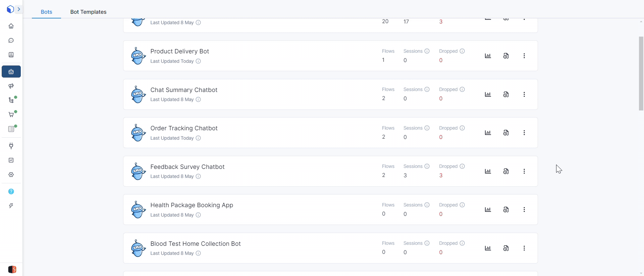
Task: View analytics for Product Delivery Bot
Action: click(x=488, y=56)
